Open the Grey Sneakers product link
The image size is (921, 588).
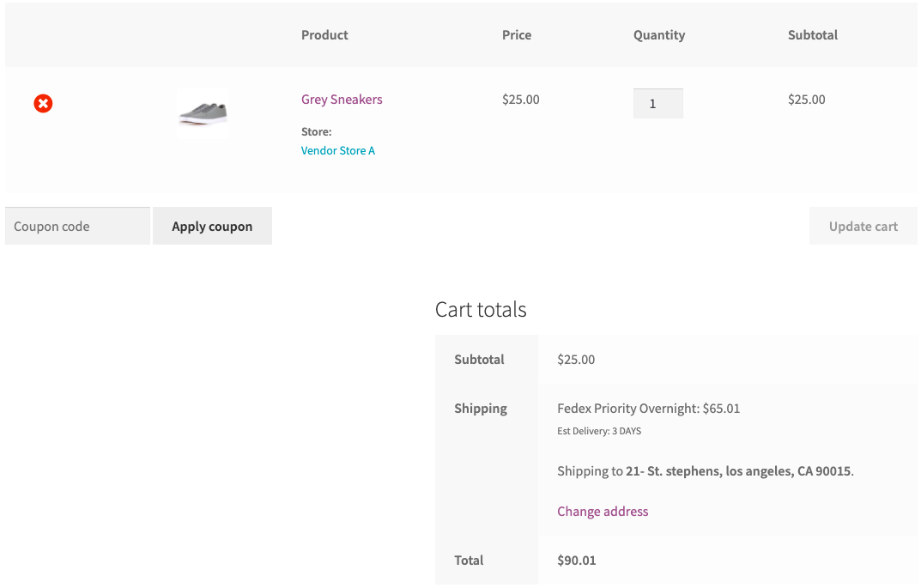[342, 100]
